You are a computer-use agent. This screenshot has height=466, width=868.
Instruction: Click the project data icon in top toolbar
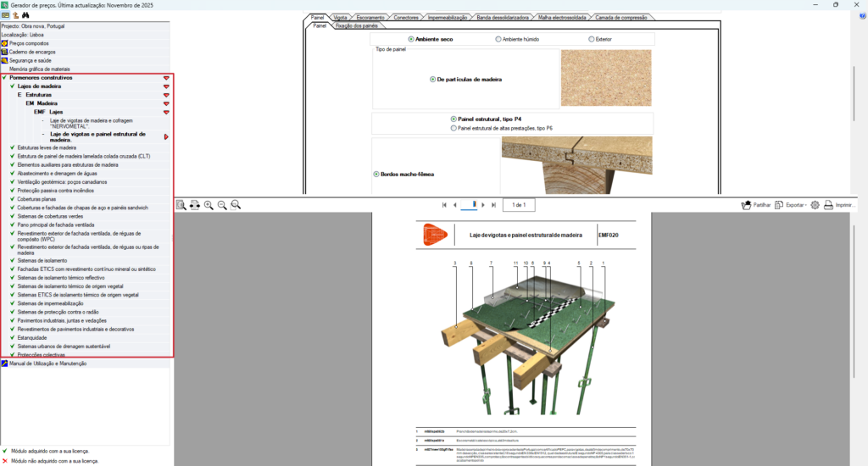click(x=6, y=15)
